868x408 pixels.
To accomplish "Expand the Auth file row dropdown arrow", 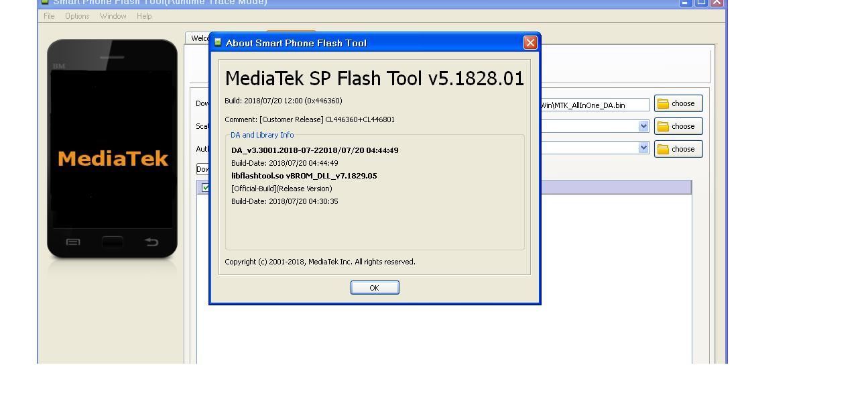I will [x=643, y=148].
